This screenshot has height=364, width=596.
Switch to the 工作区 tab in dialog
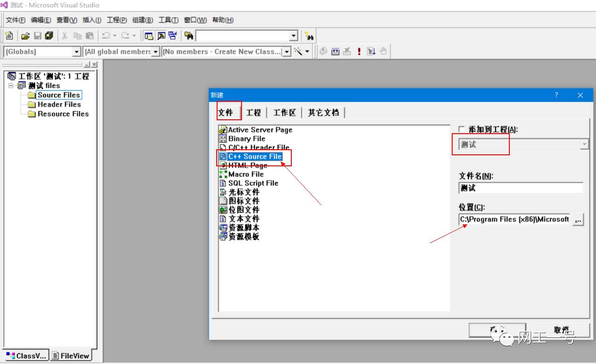point(284,112)
